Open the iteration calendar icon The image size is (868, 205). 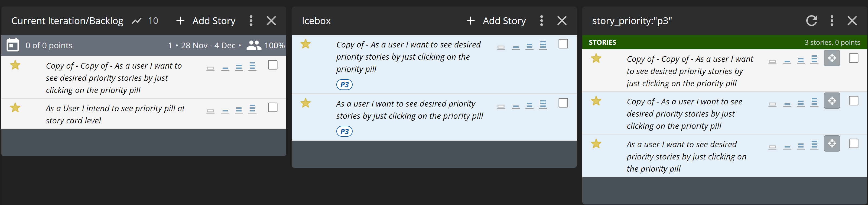pos(13,45)
